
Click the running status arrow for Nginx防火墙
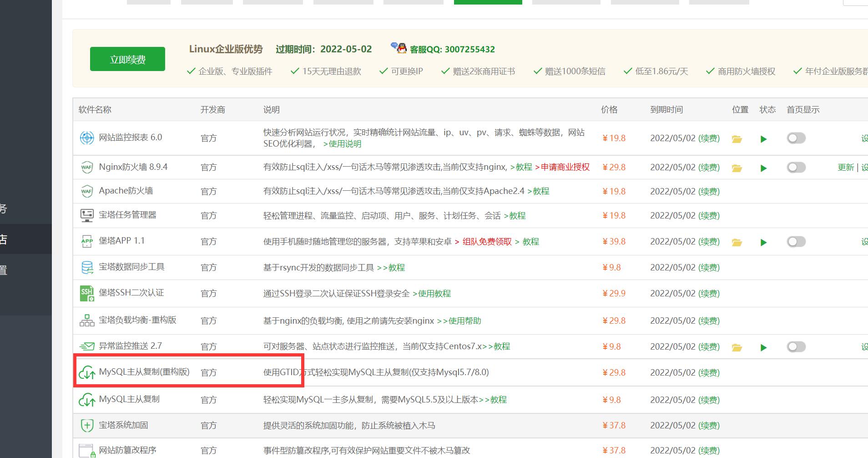point(764,168)
